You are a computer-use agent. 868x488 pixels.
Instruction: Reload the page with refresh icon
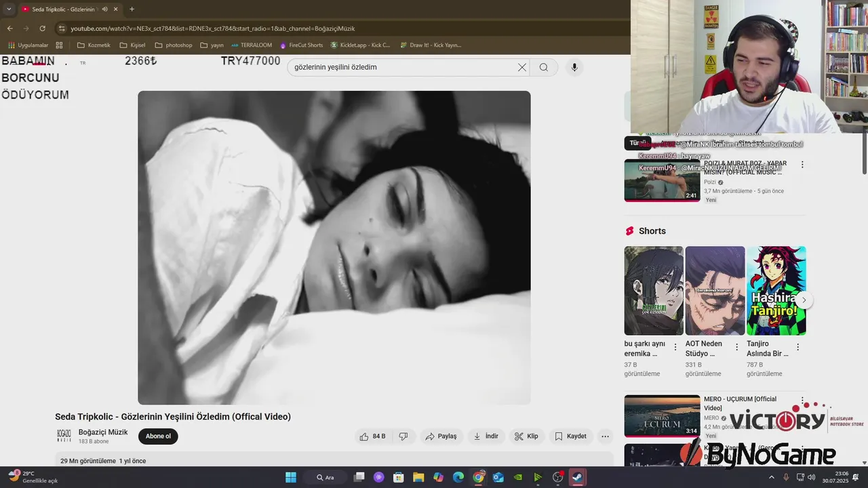pyautogui.click(x=43, y=28)
